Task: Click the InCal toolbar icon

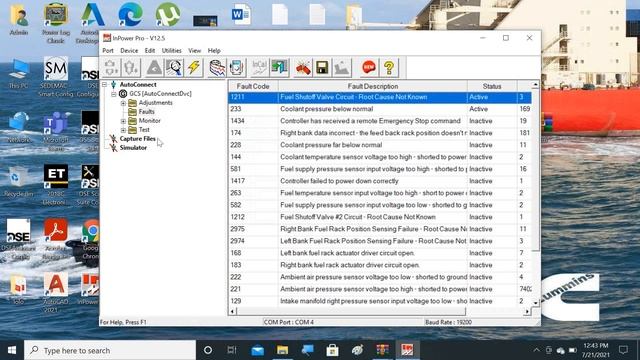Action: (x=259, y=67)
